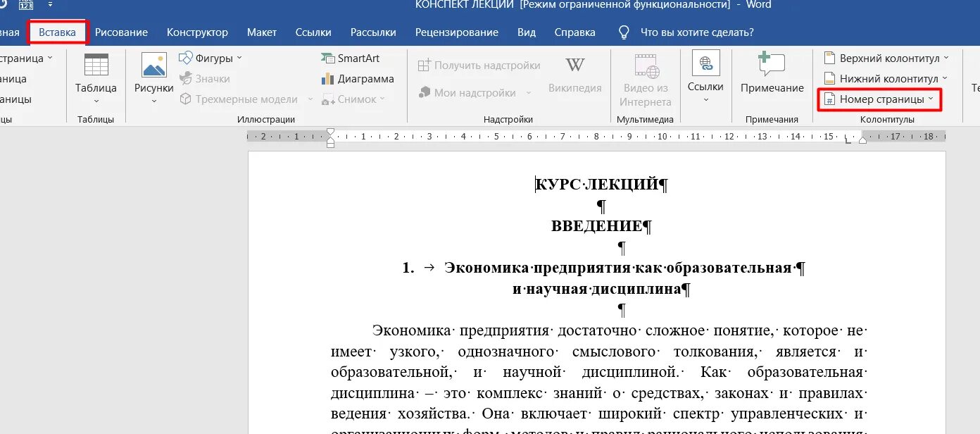Open the Ссылки ribbon tab
The width and height of the screenshot is (980, 434).
[313, 32]
